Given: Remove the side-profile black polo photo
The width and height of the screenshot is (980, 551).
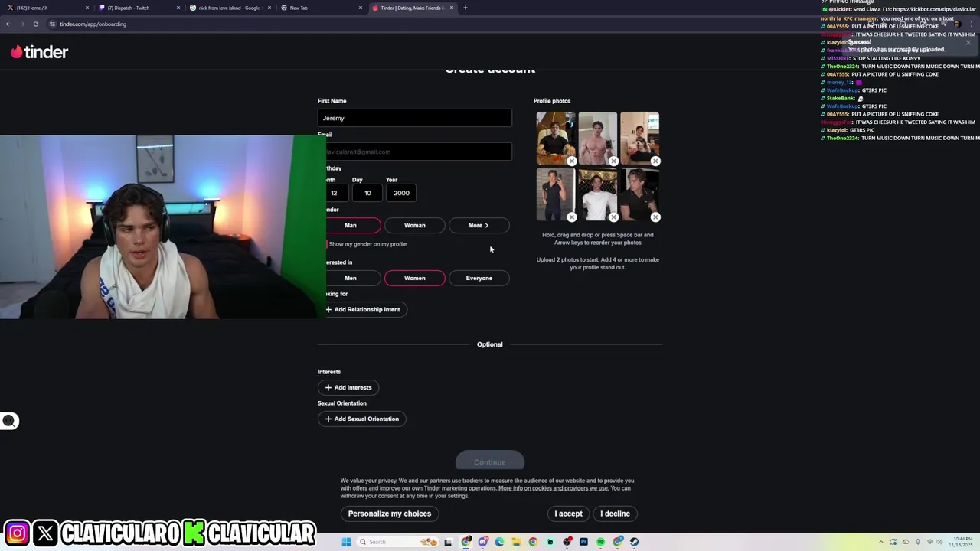Looking at the screenshot, I should click(x=655, y=217).
